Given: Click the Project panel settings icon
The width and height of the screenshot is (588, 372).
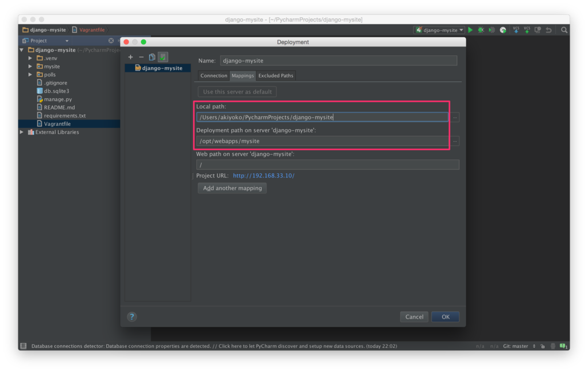Looking at the screenshot, I should 111,41.
